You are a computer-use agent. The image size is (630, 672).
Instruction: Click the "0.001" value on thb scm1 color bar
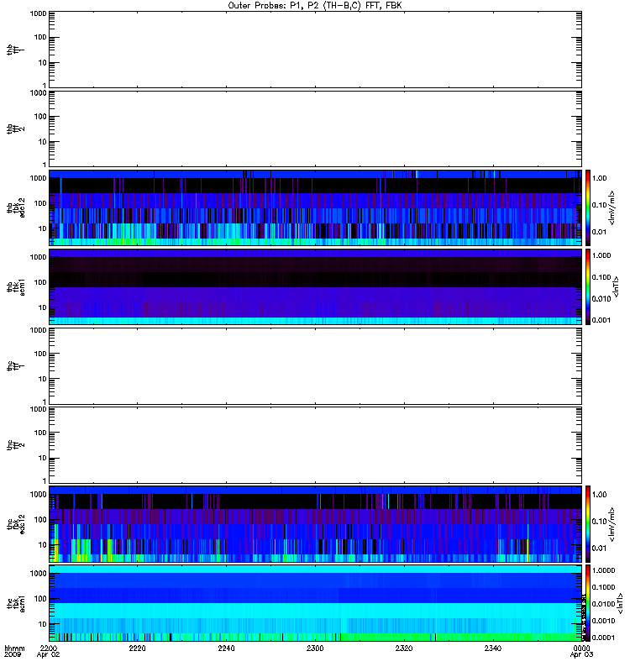[x=601, y=320]
